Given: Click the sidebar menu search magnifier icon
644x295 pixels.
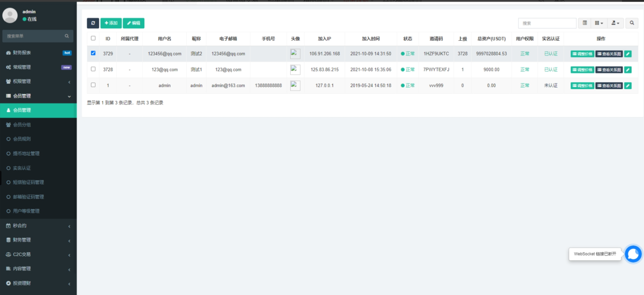Looking at the screenshot, I should 67,36.
